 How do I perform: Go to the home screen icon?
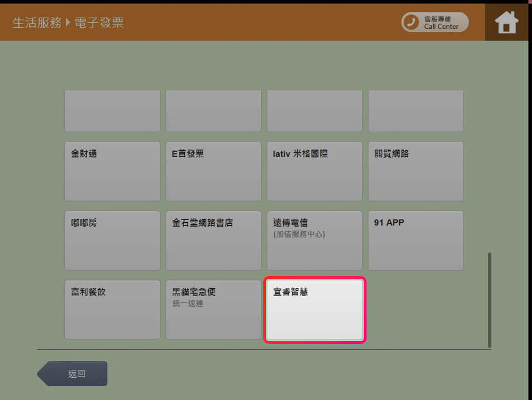(x=506, y=22)
